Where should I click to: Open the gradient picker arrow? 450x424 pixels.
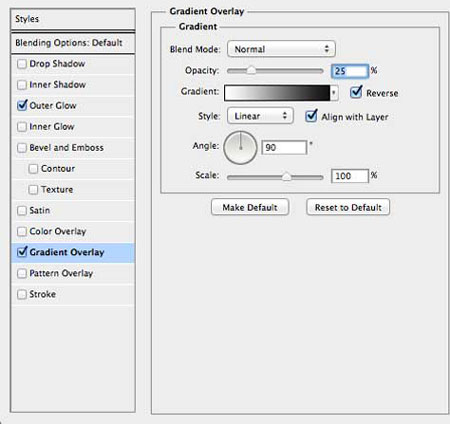[x=334, y=93]
